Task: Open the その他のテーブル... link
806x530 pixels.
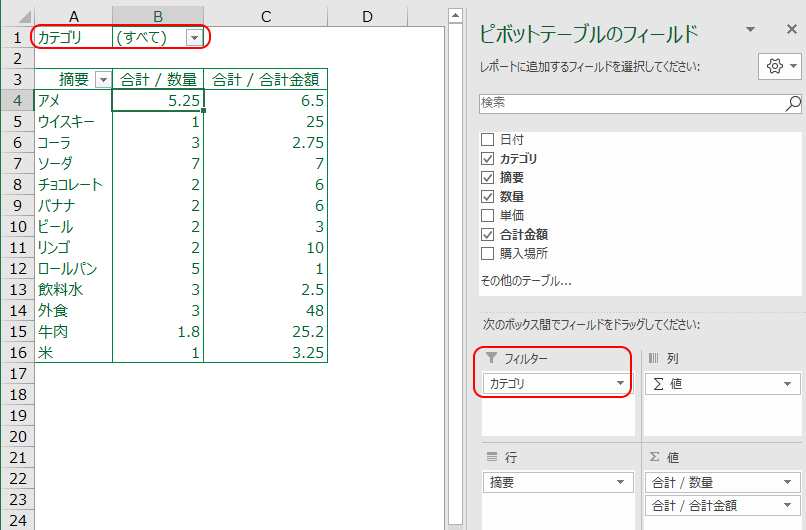Action: click(526, 281)
